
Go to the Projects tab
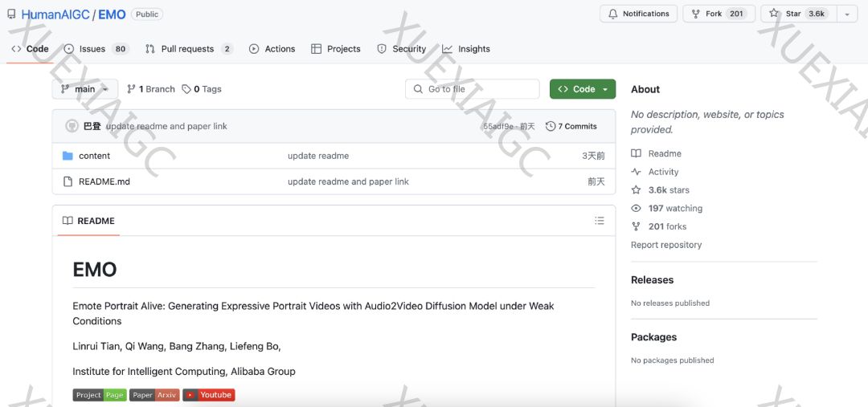coord(336,49)
